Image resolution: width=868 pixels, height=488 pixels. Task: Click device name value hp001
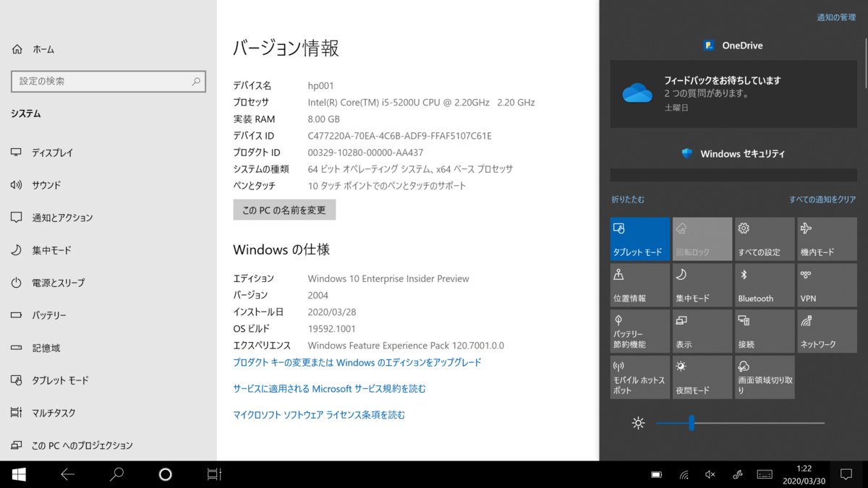coord(320,86)
